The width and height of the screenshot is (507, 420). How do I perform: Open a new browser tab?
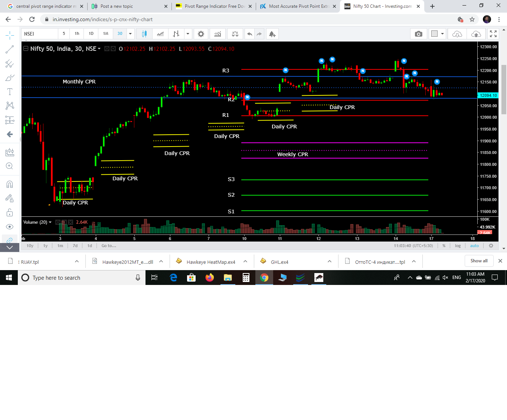coord(432,6)
